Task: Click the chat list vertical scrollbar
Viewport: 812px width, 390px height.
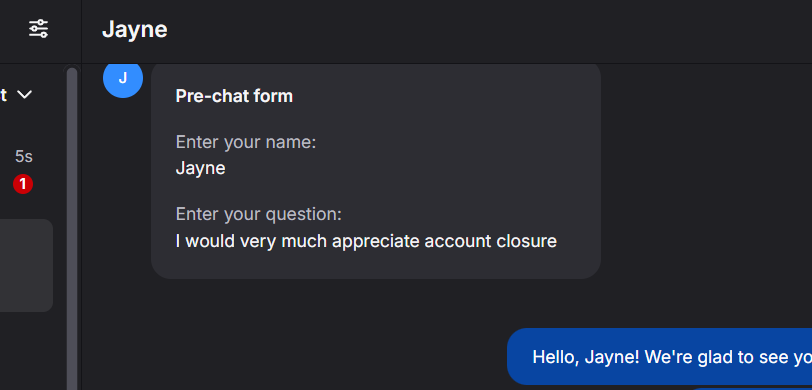Action: tap(72, 228)
